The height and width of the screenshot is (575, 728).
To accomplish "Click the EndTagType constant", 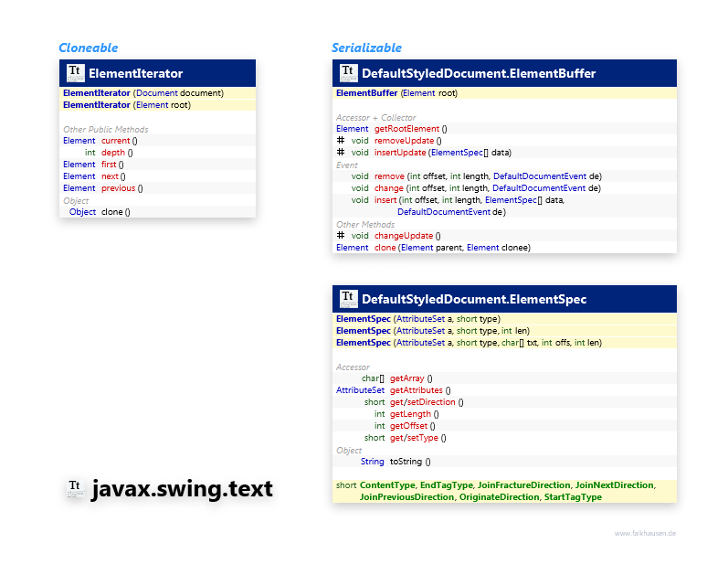I will tap(446, 484).
